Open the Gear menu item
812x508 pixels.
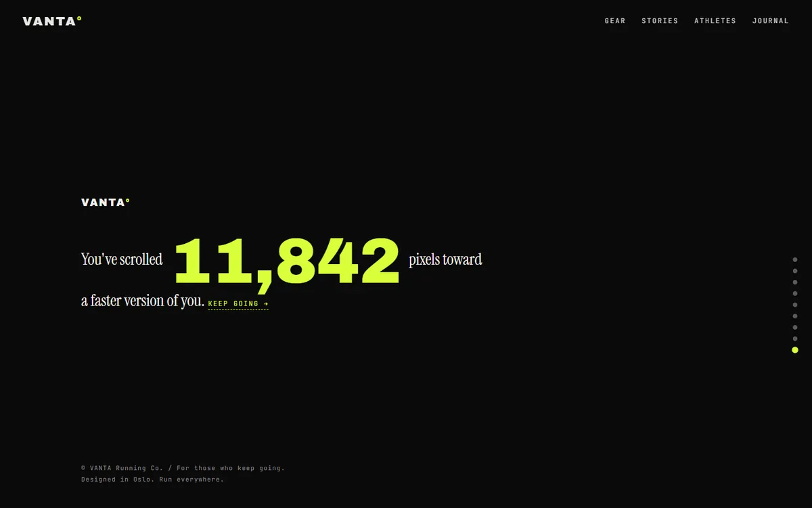coord(615,21)
